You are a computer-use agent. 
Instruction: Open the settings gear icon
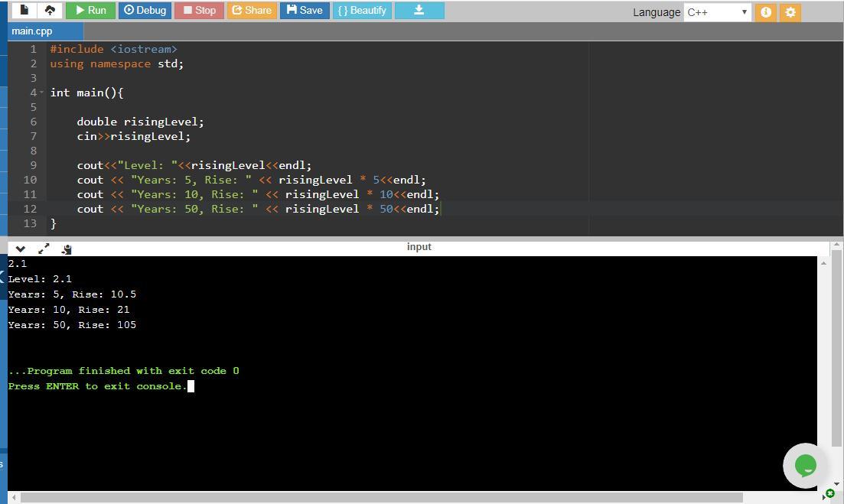[790, 12]
